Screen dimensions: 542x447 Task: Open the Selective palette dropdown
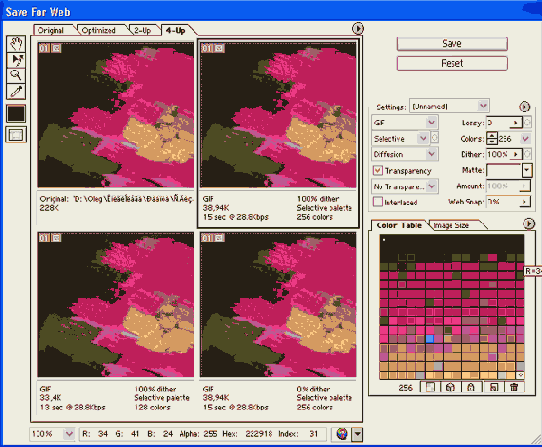pos(400,139)
